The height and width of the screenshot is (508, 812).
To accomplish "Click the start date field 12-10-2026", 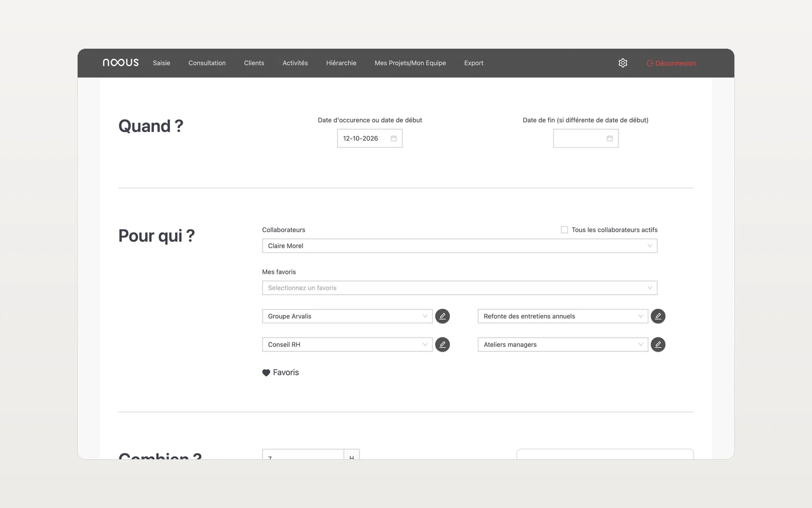I will (x=369, y=138).
